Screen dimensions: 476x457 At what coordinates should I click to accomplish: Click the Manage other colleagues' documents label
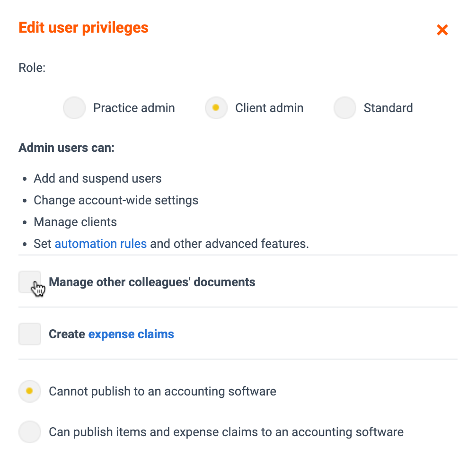152,282
